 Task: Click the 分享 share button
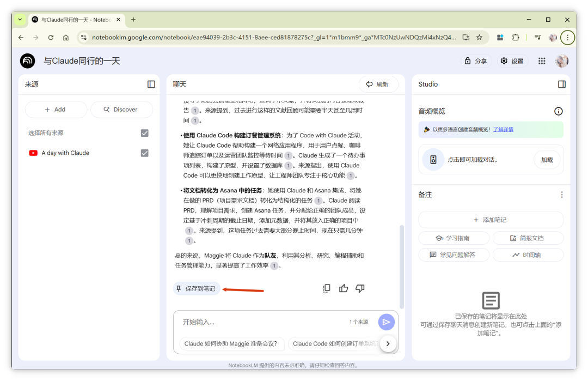tap(475, 61)
